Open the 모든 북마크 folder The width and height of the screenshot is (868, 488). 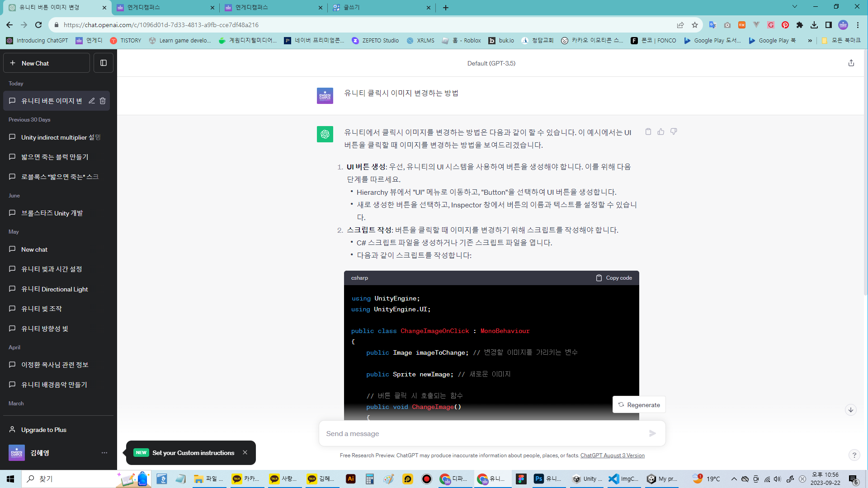841,40
